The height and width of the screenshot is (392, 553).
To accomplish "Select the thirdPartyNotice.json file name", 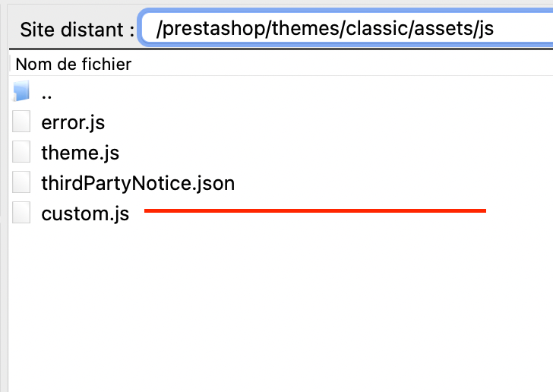I will pos(137,183).
